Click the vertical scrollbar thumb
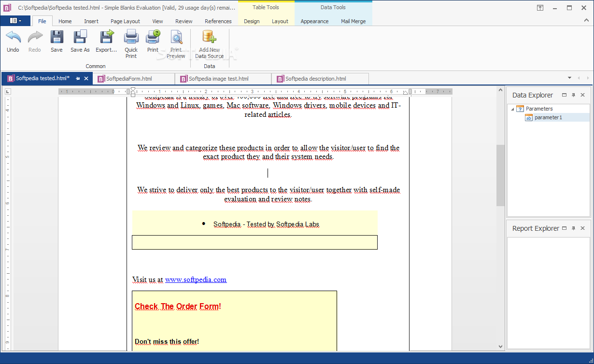The image size is (594, 364). tap(500, 175)
